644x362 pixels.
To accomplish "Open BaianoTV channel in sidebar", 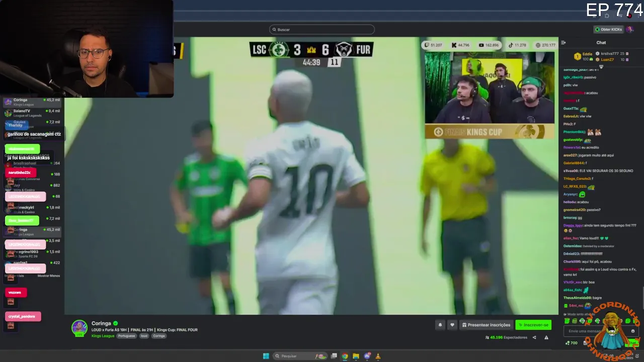I will point(32,113).
